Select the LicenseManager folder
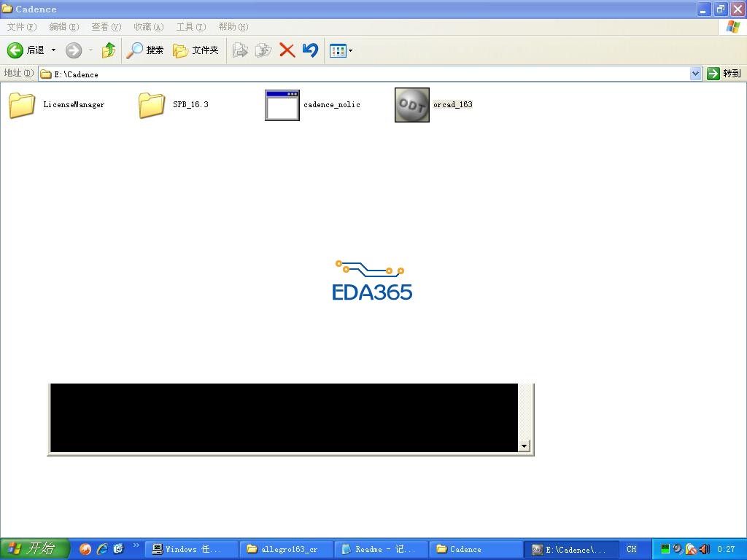 (x=56, y=105)
